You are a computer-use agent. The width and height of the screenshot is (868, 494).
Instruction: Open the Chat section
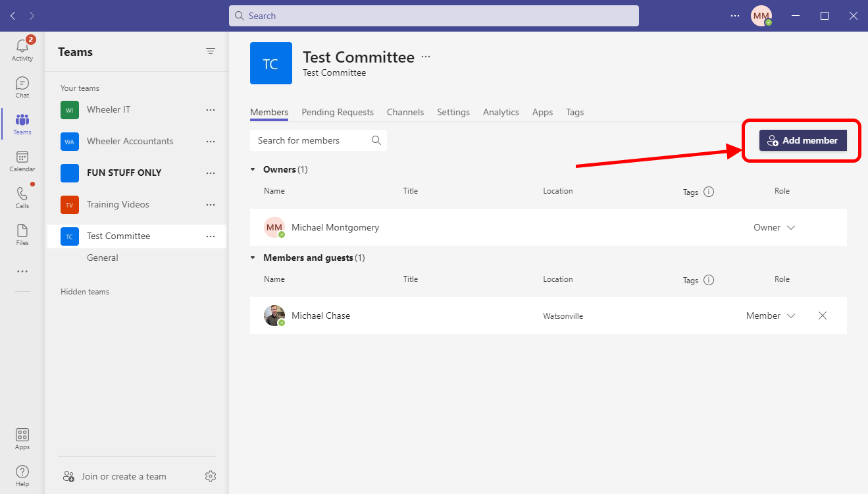[x=22, y=87]
